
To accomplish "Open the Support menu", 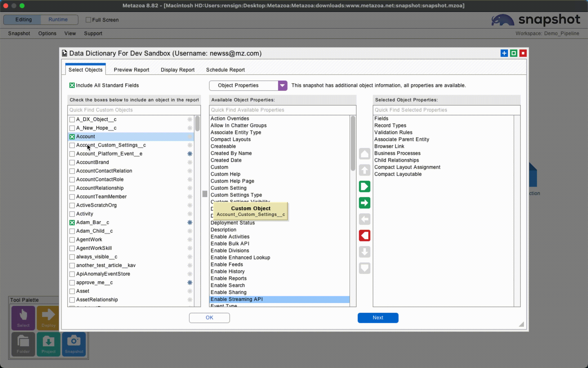I will [93, 33].
